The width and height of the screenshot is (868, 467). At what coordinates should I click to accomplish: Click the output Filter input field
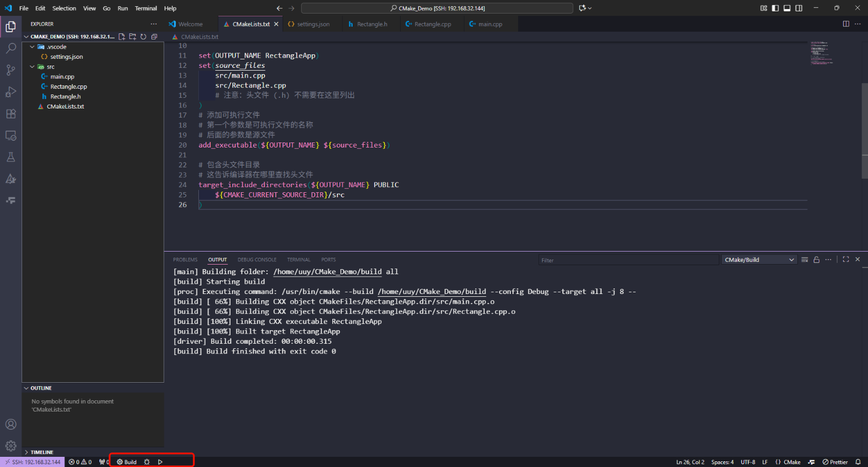pyautogui.click(x=627, y=260)
